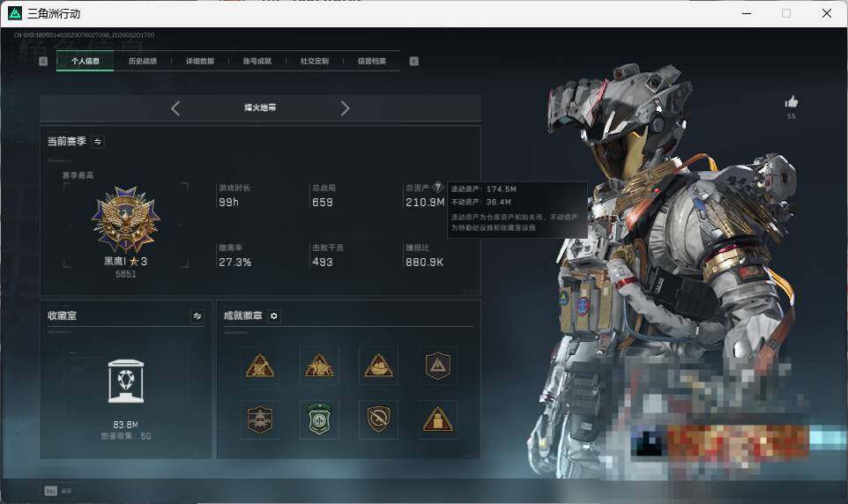Select the red triangle badge with bottle
Viewport: 848px width, 504px height.
point(437,419)
